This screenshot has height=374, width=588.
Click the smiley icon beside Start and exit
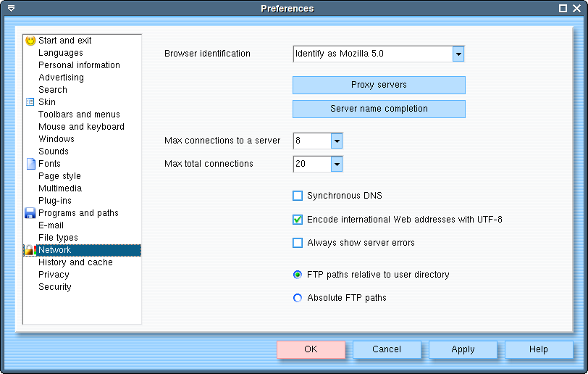30,41
